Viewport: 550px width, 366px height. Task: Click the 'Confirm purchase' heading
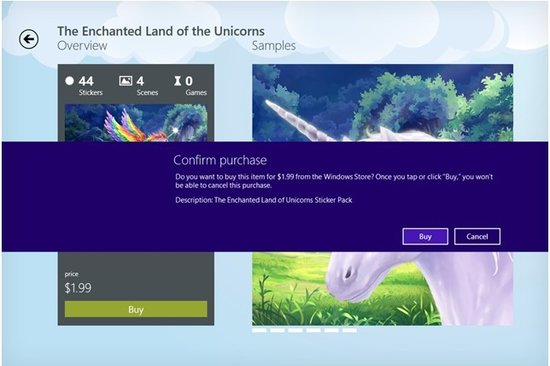220,160
